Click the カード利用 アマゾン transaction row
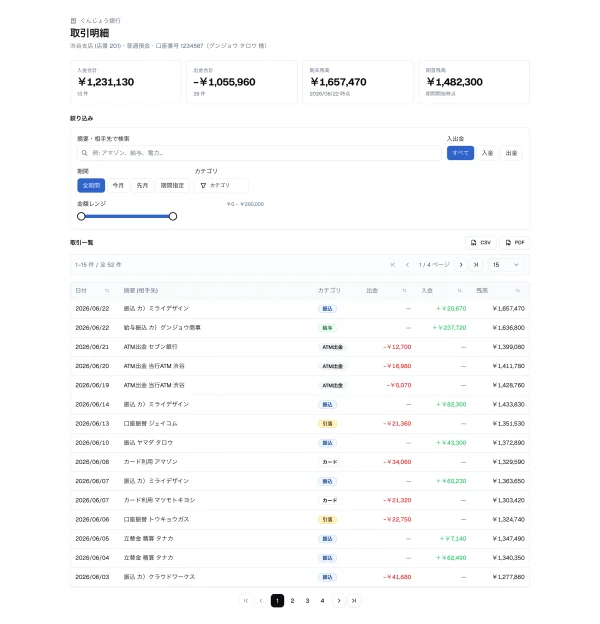This screenshot has width=600, height=624. click(x=300, y=462)
